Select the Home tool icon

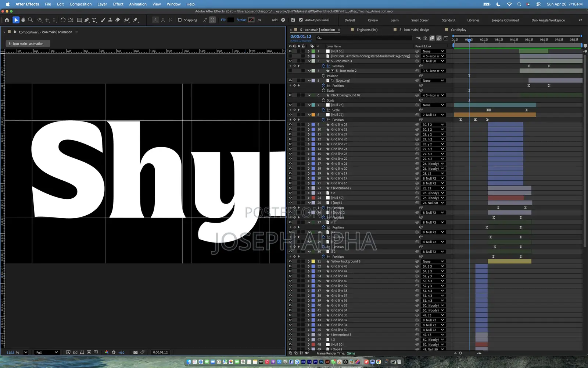coord(7,20)
